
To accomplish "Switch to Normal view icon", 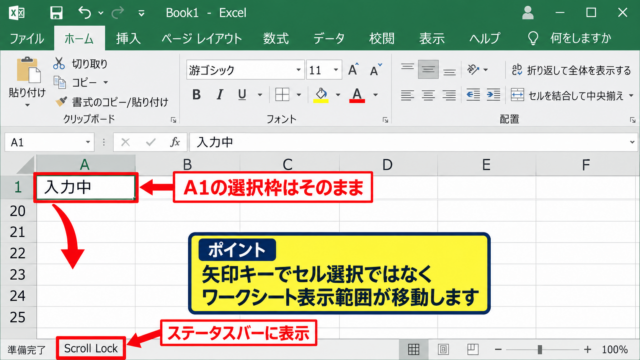I will point(413,349).
